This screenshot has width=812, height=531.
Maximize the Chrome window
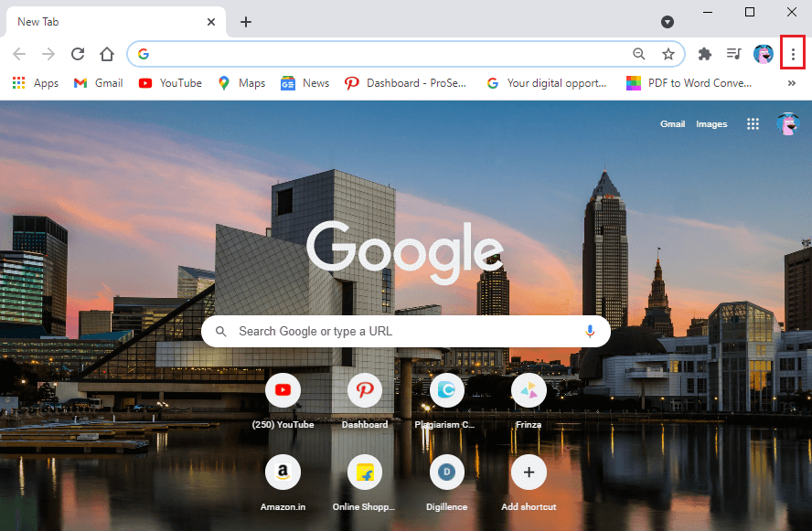(x=749, y=12)
